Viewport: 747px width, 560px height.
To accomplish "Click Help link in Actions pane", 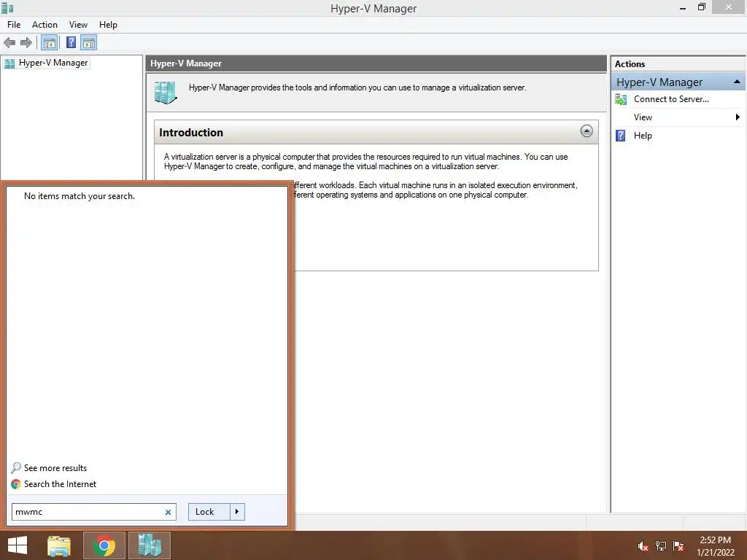I will [x=643, y=136].
